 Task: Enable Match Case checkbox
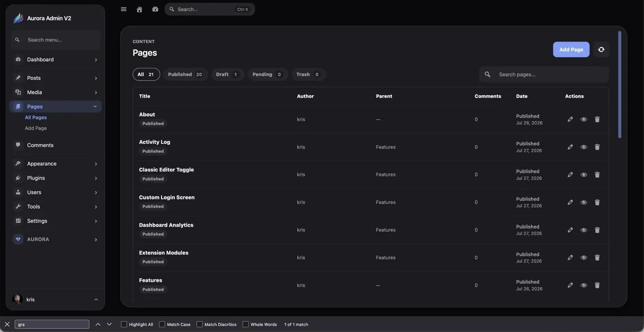(x=162, y=324)
